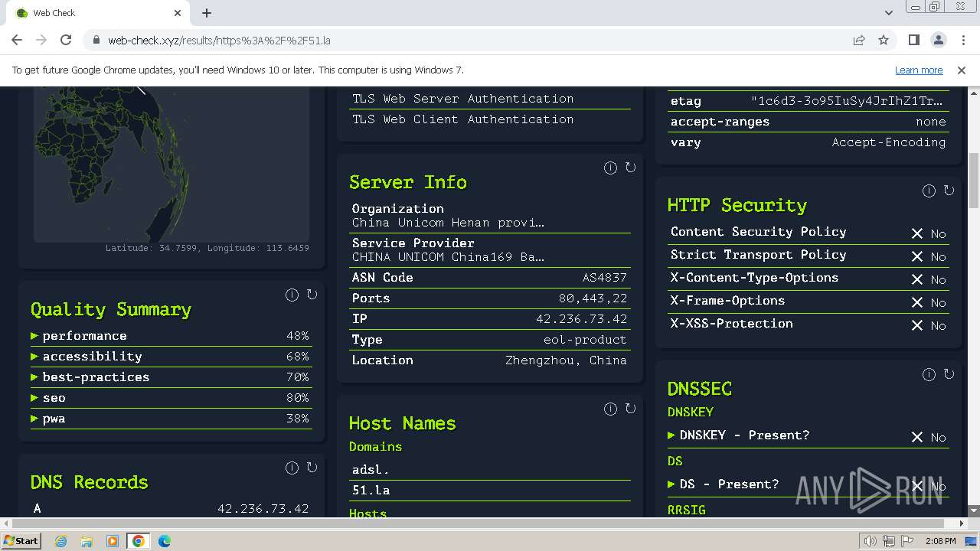Reload the page in Chrome
This screenshot has height=551, width=980.
66,40
